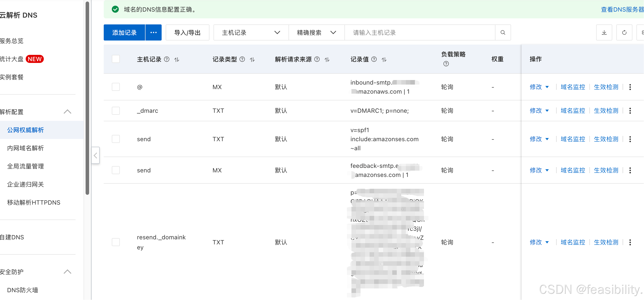644x300 pixels.
Task: Focus the 请输入主机记录 search input
Action: [x=419, y=32]
